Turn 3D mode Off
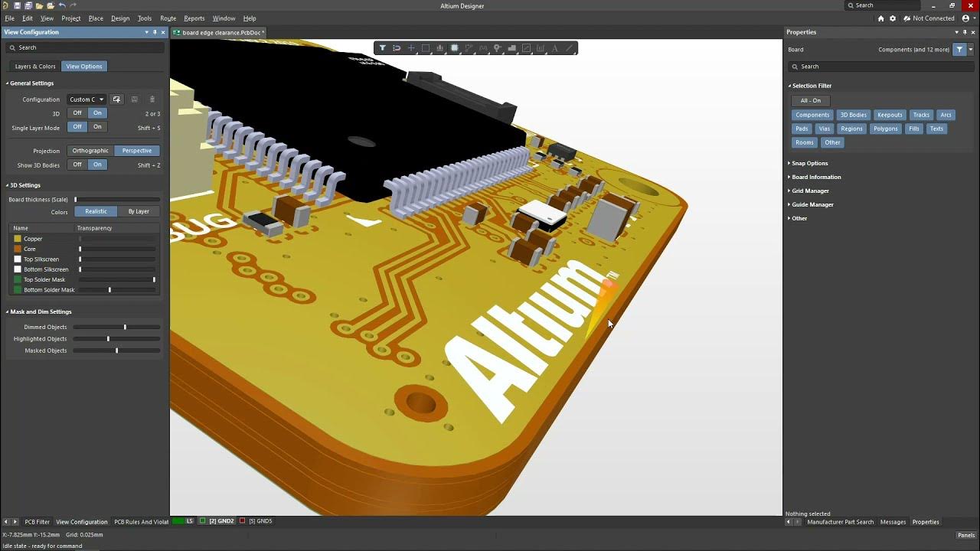This screenshot has width=980, height=551. coord(77,113)
